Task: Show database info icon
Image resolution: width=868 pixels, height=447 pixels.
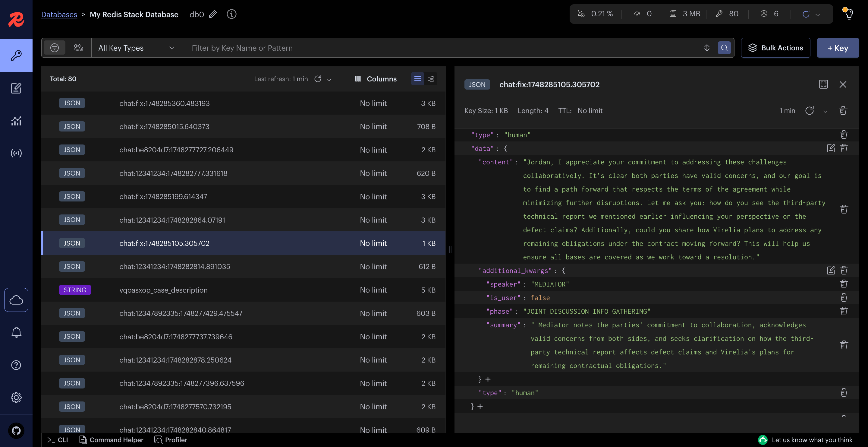Action: pos(231,14)
